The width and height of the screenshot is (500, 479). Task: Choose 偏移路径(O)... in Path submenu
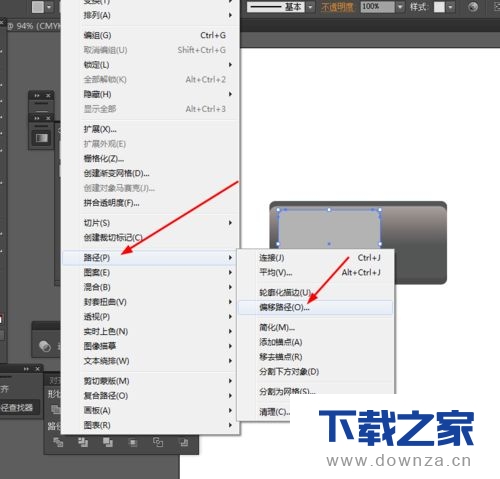pyautogui.click(x=316, y=307)
